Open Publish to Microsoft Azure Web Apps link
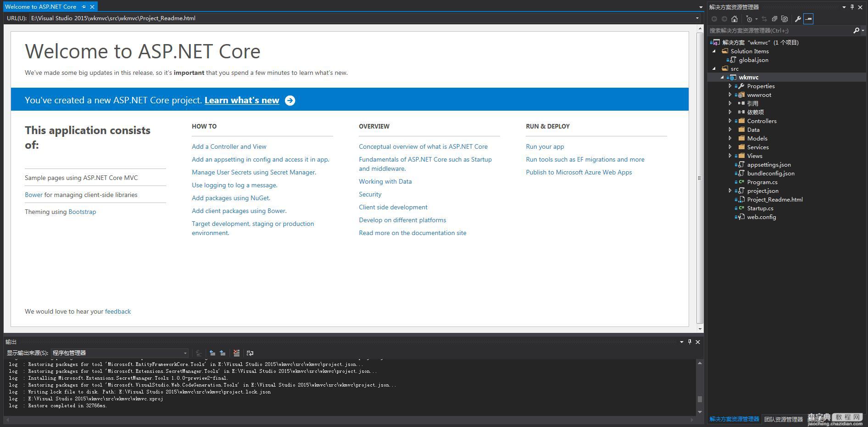Screen dimensions: 868x427 tap(579, 172)
